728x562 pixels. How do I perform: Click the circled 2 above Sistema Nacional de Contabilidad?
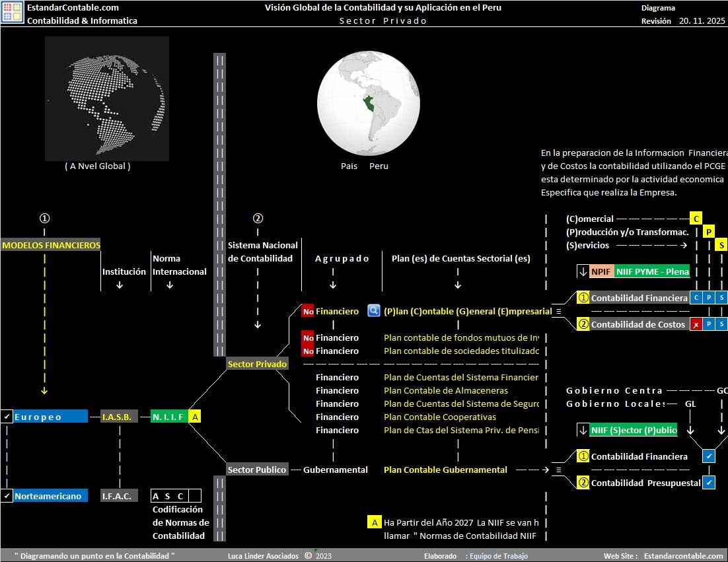click(x=258, y=219)
